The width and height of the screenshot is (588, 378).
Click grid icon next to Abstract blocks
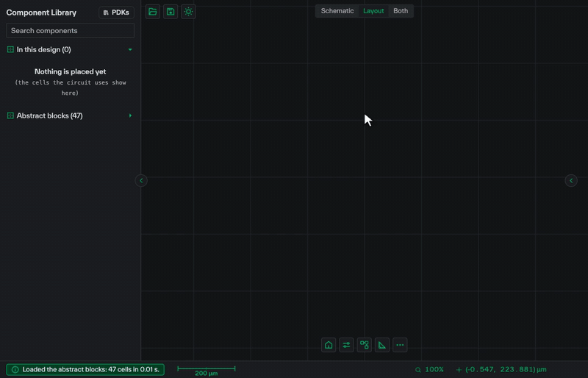10,115
